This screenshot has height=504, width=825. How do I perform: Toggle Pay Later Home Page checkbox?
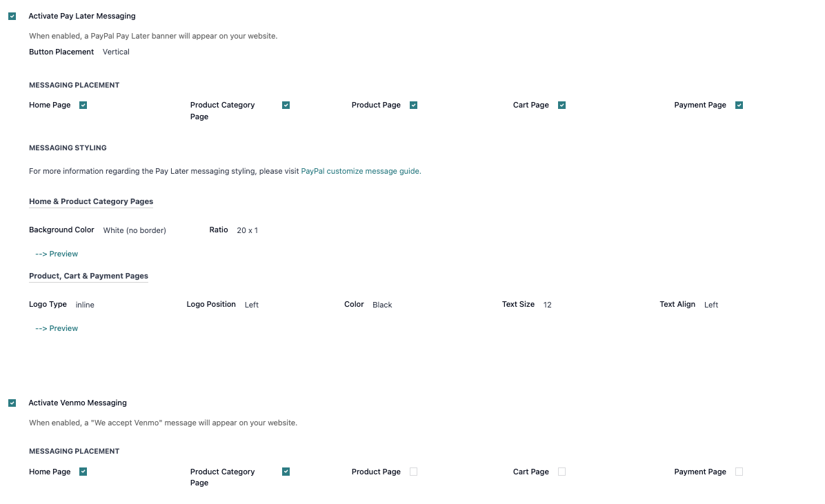pyautogui.click(x=83, y=105)
